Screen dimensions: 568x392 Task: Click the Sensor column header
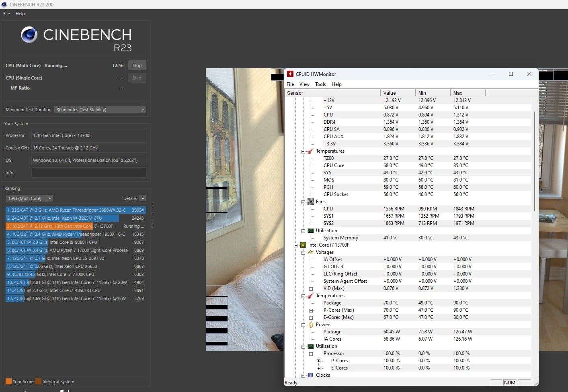click(x=333, y=93)
